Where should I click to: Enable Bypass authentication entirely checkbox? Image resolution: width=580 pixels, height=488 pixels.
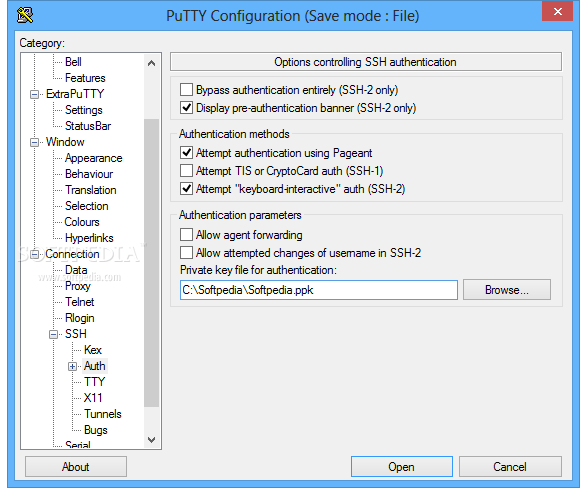(186, 90)
